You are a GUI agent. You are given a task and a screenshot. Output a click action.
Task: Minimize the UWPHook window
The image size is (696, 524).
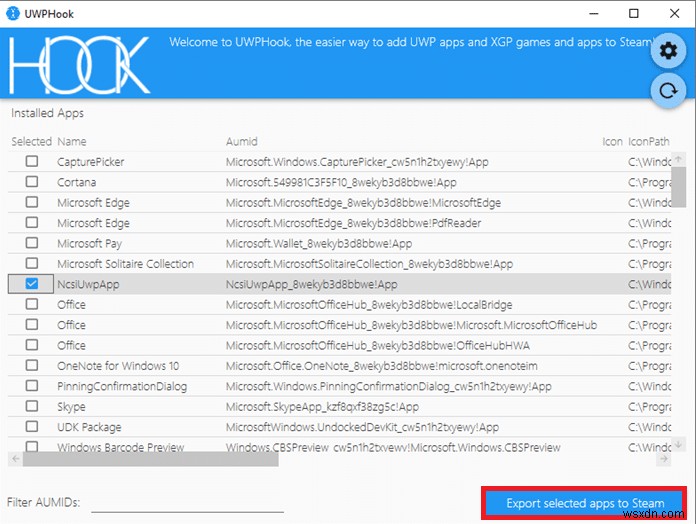(x=593, y=13)
